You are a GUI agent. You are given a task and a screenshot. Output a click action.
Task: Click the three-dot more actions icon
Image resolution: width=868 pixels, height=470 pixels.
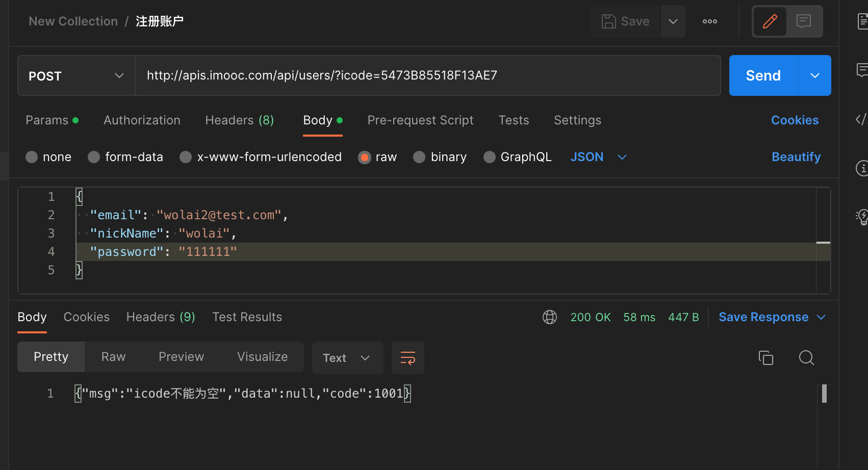coord(709,21)
